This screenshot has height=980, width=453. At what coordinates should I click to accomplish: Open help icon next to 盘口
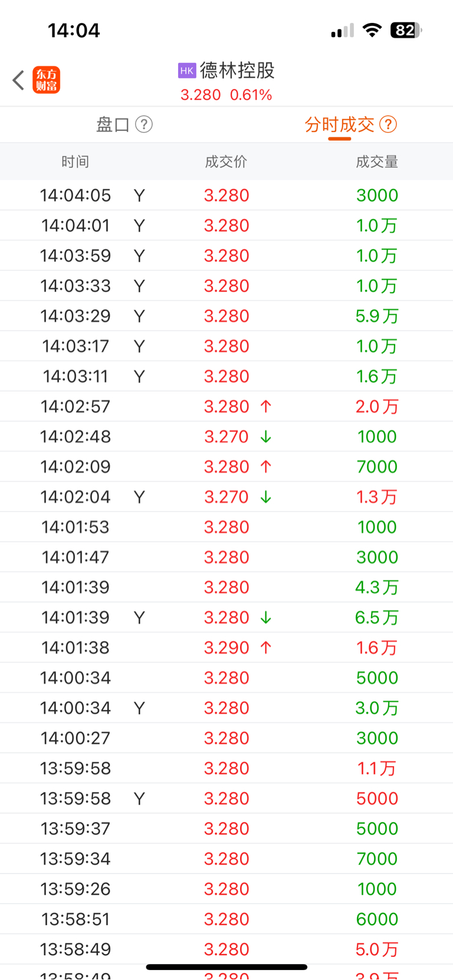[144, 124]
